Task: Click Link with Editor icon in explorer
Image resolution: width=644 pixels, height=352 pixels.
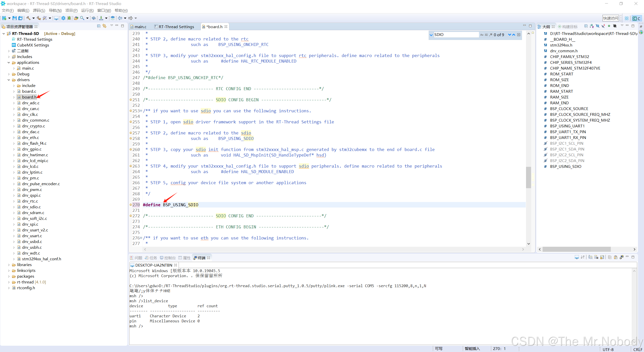Action: tap(104, 26)
